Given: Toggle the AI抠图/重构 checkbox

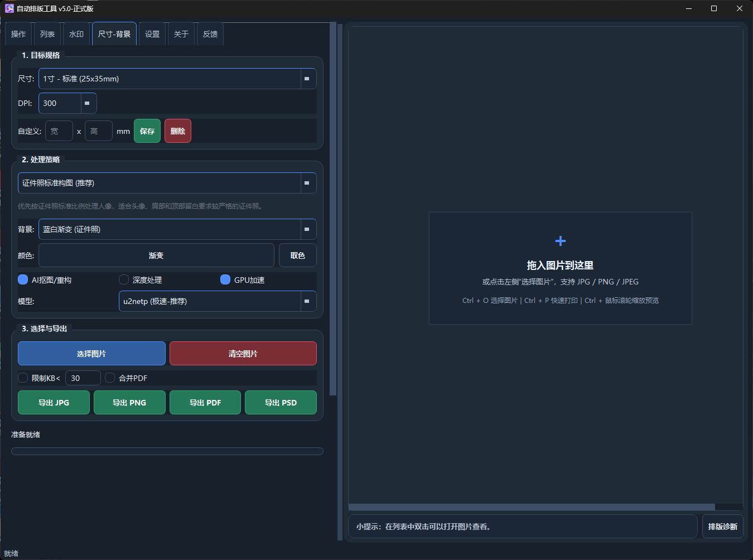Looking at the screenshot, I should point(23,279).
